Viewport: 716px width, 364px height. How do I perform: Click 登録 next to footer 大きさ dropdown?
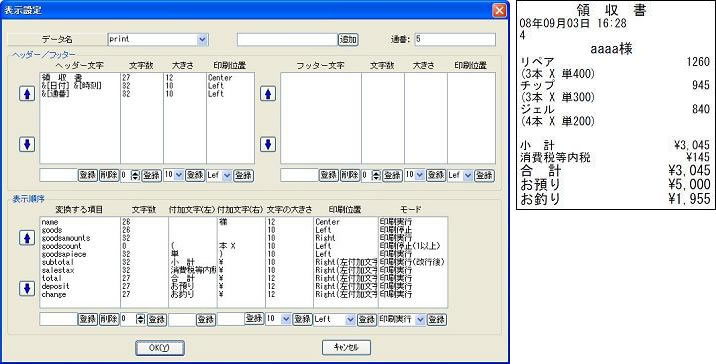(436, 175)
